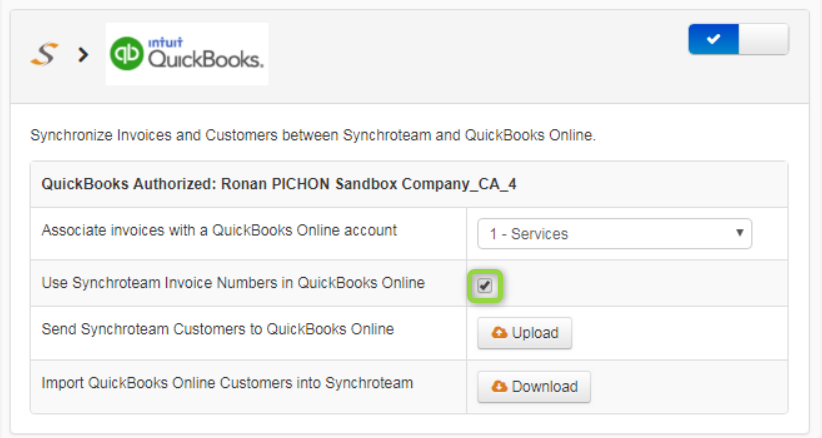This screenshot has height=438, width=822.
Task: Click the QuickBooks Authorized company header text
Action: click(x=279, y=184)
